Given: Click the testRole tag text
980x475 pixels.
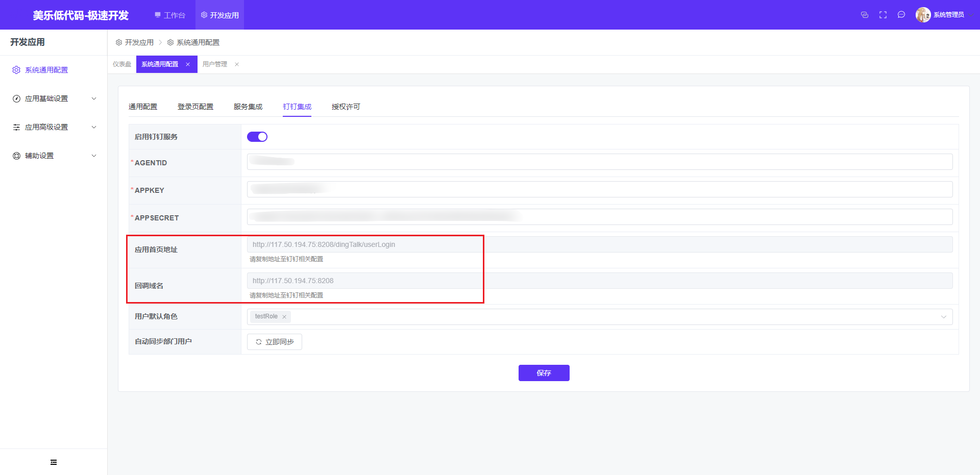Looking at the screenshot, I should point(266,316).
